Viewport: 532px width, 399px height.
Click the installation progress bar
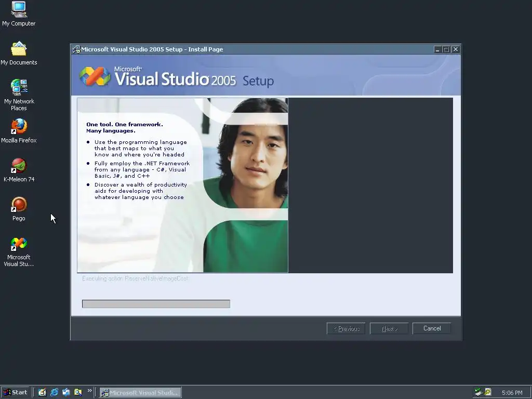point(156,303)
